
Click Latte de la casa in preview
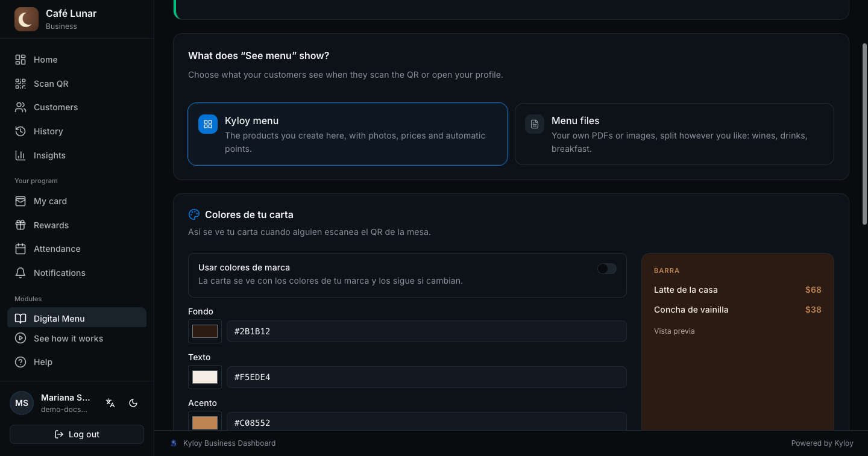click(x=686, y=290)
